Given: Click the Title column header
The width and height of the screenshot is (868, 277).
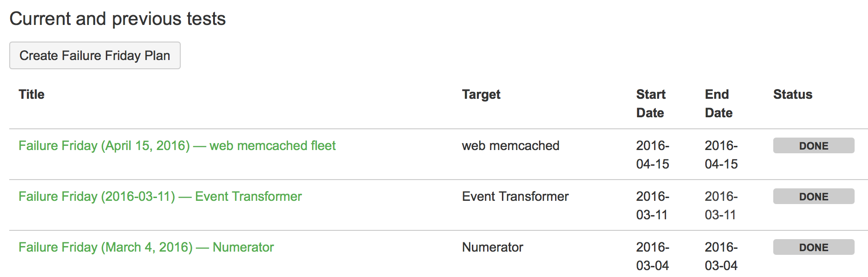Looking at the screenshot, I should click(31, 94).
